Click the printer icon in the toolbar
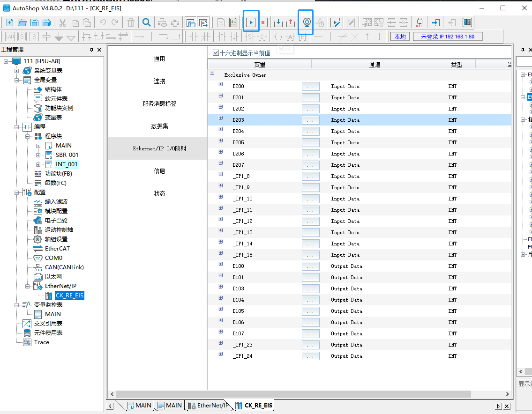 point(175,23)
